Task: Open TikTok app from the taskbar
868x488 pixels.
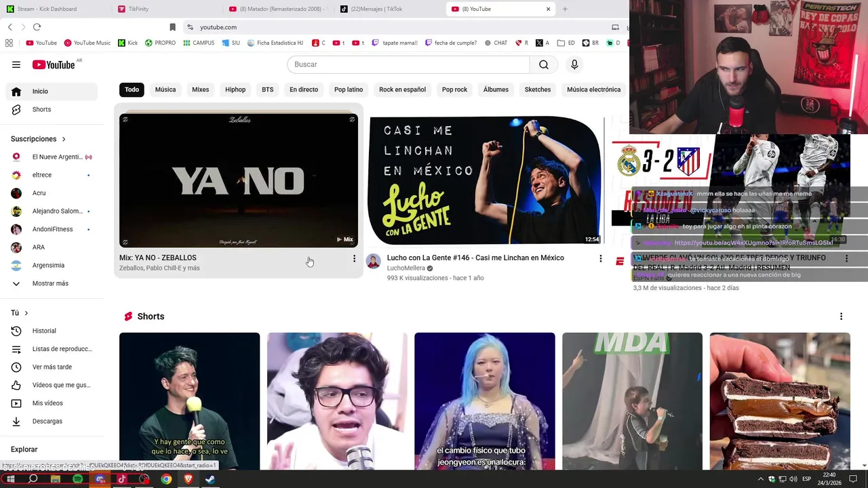Action: coord(122,479)
